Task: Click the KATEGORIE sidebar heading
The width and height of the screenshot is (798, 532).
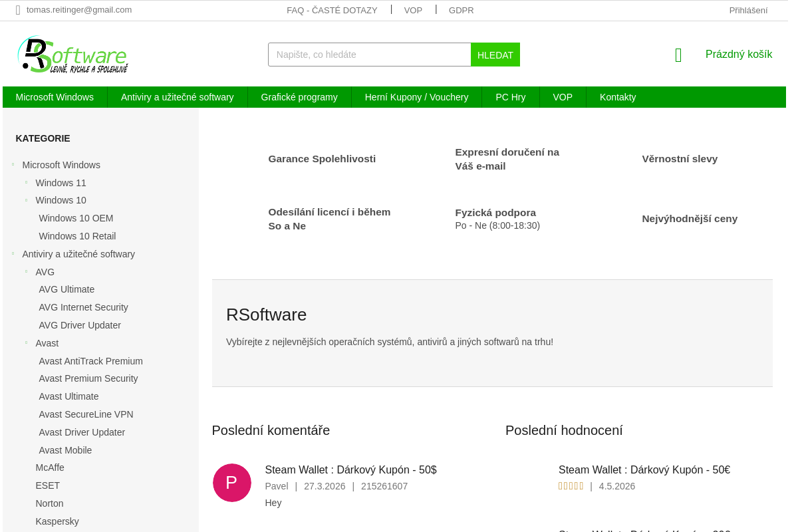Action: pos(43,138)
